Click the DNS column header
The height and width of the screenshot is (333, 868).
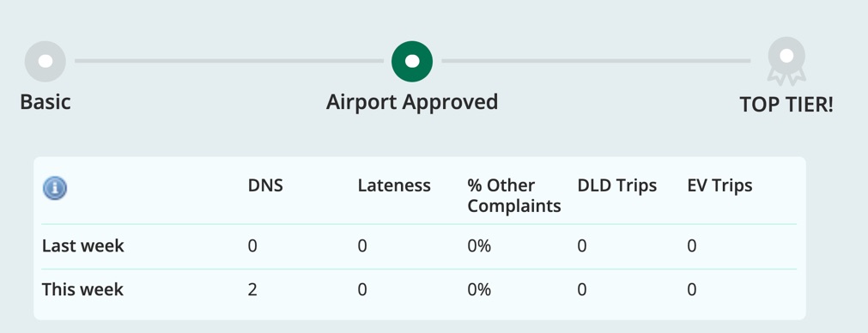pos(265,185)
